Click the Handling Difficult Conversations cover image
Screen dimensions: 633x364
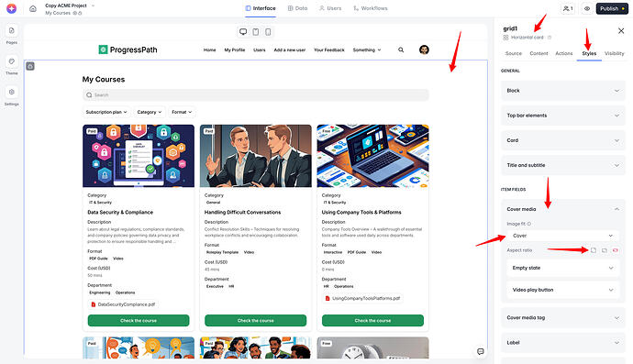256,156
